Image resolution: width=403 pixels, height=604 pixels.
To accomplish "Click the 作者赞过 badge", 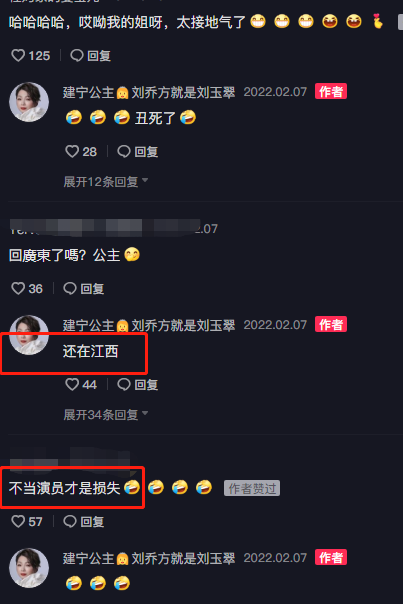I will click(x=252, y=488).
